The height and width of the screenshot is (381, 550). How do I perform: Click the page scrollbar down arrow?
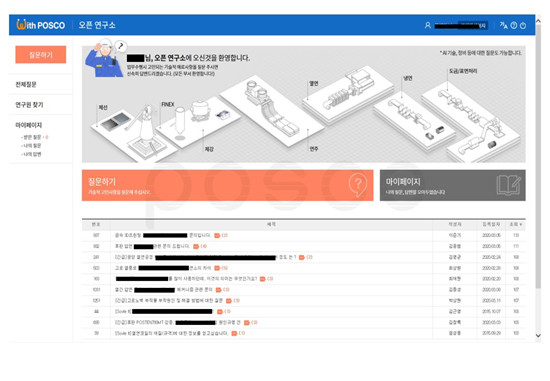(x=538, y=335)
